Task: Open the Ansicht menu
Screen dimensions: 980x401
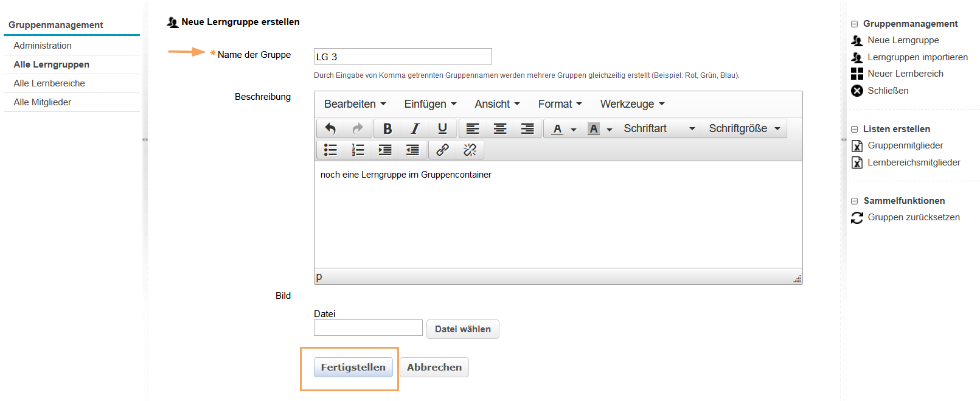Action: pyautogui.click(x=498, y=104)
